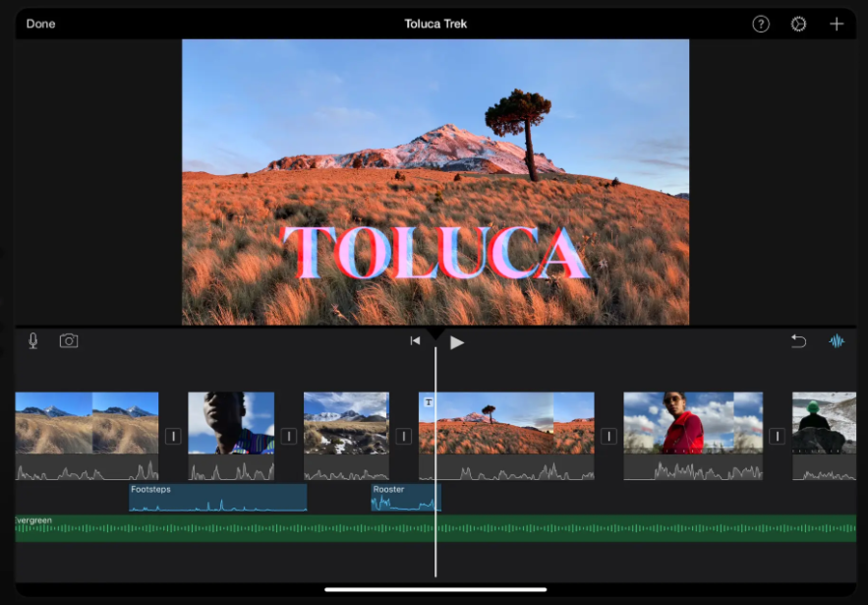Image resolution: width=868 pixels, height=605 pixels.
Task: Open the transition icon before the red jacket clip
Action: coord(608,434)
